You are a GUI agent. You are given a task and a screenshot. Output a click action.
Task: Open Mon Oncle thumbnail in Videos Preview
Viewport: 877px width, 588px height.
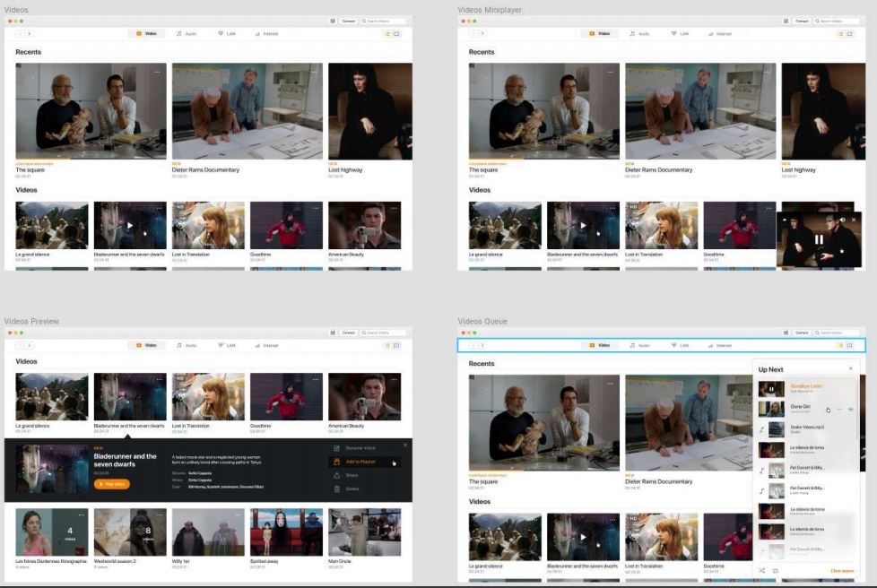(365, 532)
